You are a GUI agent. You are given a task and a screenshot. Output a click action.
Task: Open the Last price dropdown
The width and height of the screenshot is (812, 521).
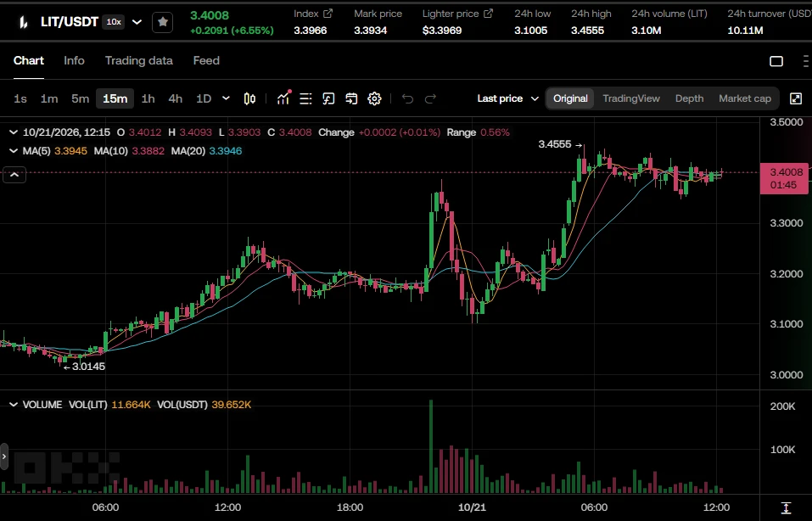click(x=508, y=98)
